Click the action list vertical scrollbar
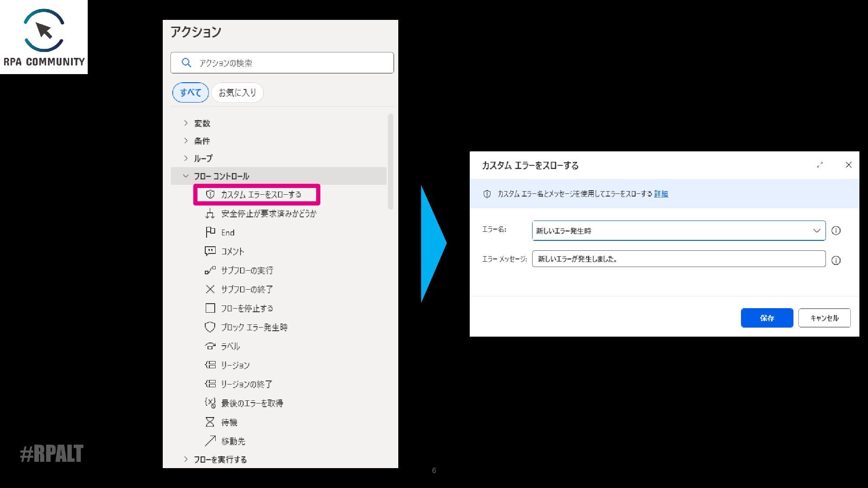 (x=391, y=161)
